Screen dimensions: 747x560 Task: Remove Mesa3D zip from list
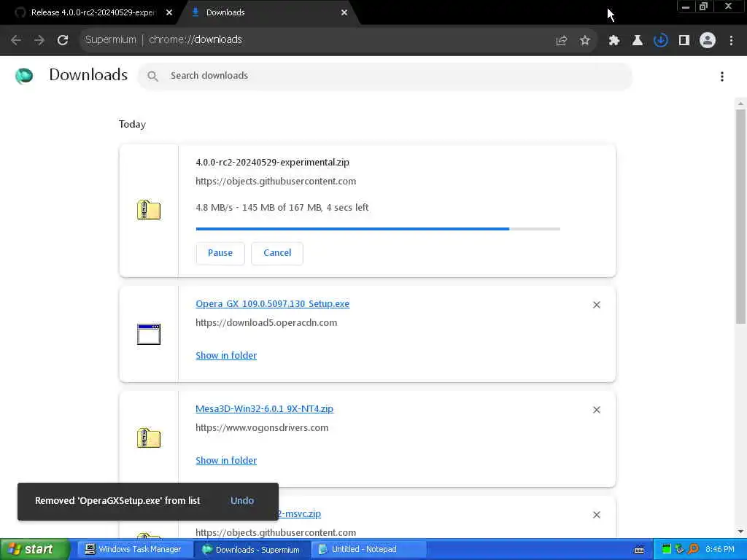click(597, 410)
